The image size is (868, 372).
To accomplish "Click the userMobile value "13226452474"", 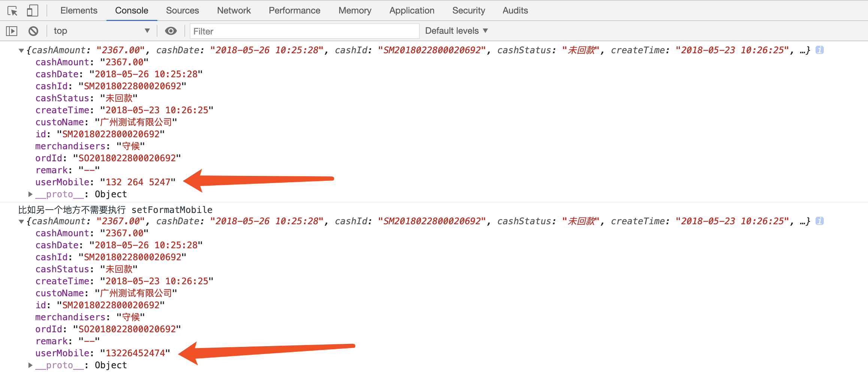I will (135, 353).
